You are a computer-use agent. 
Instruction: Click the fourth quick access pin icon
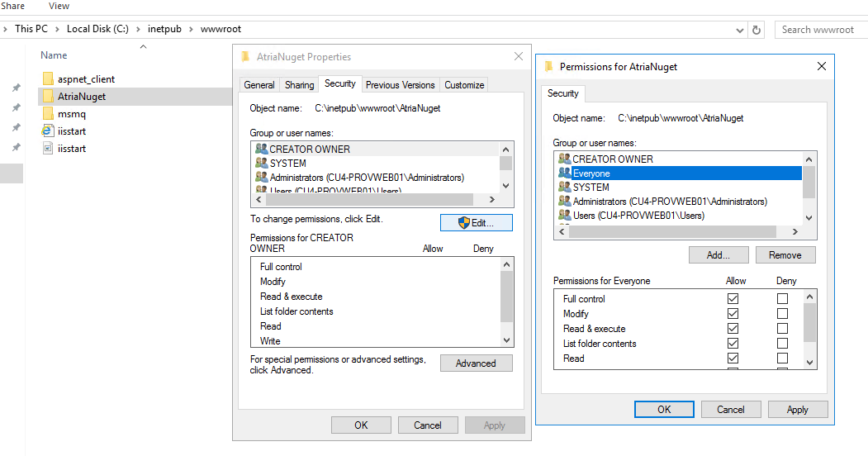(17, 147)
